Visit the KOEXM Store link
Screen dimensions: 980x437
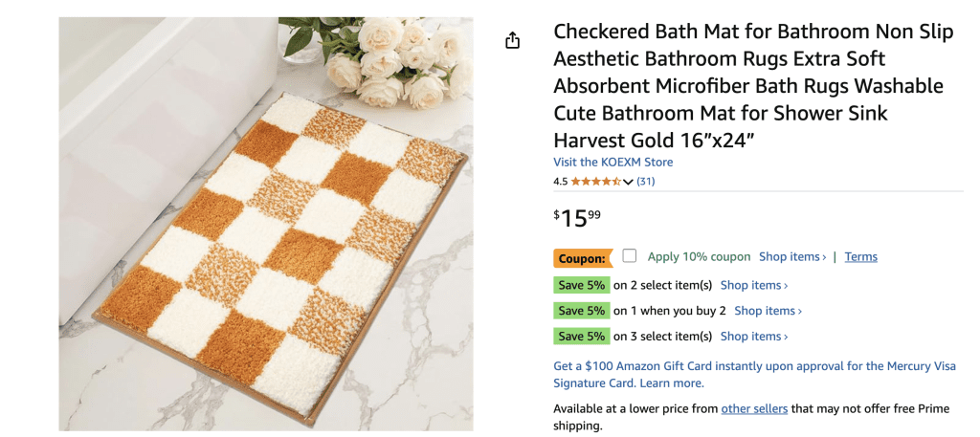click(613, 163)
